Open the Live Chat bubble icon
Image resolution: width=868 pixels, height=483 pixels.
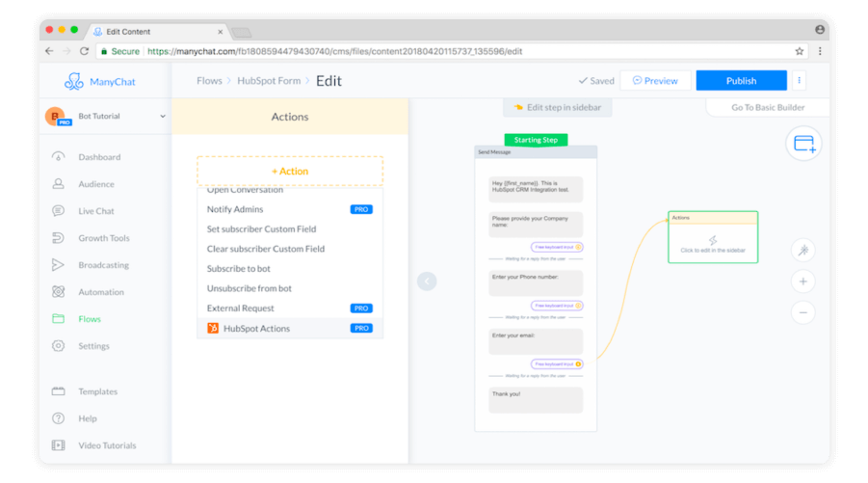pyautogui.click(x=58, y=210)
